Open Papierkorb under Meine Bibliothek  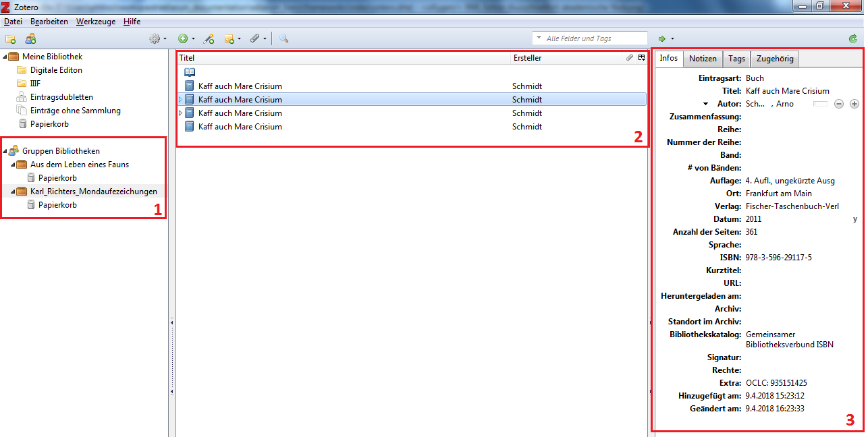point(49,124)
